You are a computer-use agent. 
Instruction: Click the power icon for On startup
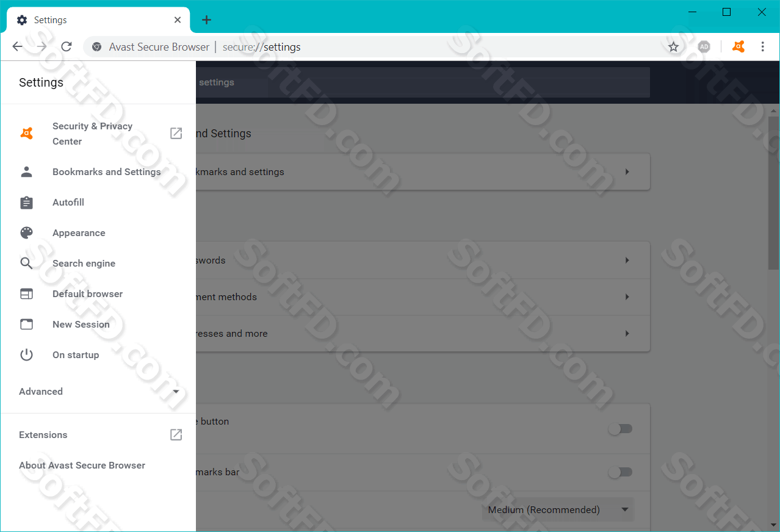pyautogui.click(x=26, y=354)
